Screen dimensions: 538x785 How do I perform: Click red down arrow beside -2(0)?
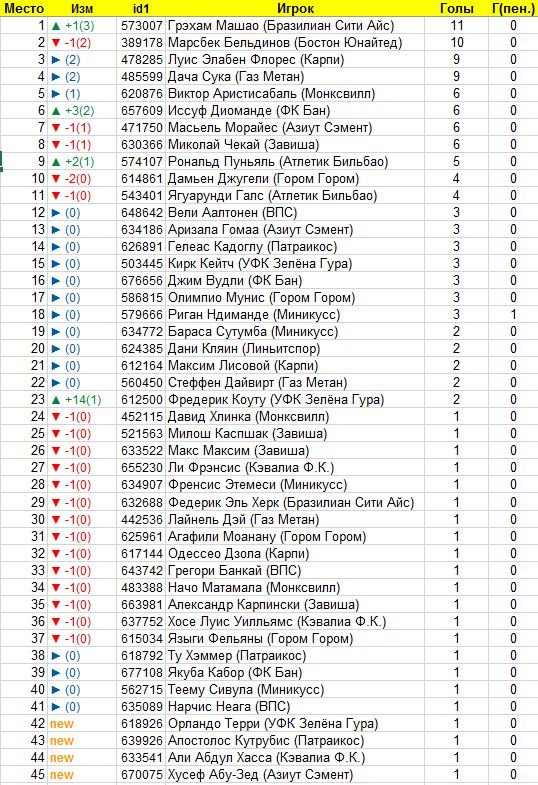[56, 179]
